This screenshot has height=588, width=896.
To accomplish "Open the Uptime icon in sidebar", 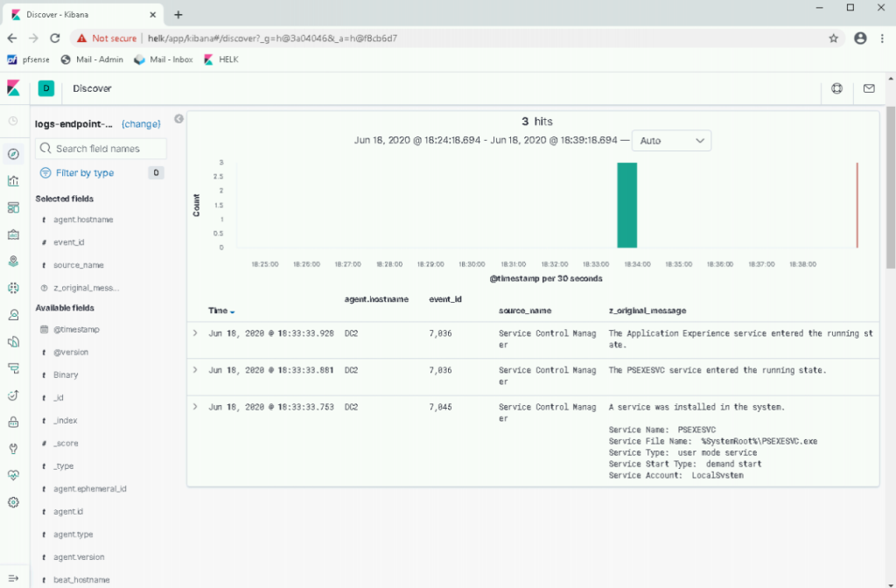I will [13, 395].
